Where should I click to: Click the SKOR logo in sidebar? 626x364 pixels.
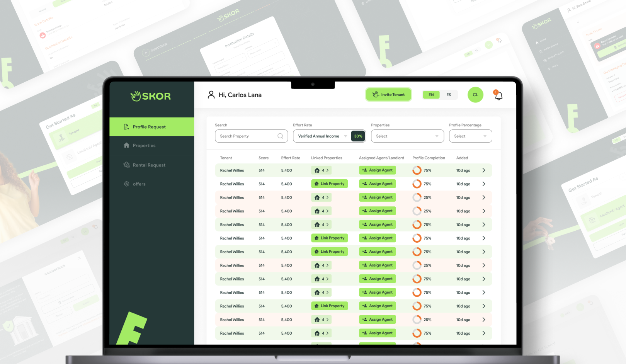[x=151, y=96]
